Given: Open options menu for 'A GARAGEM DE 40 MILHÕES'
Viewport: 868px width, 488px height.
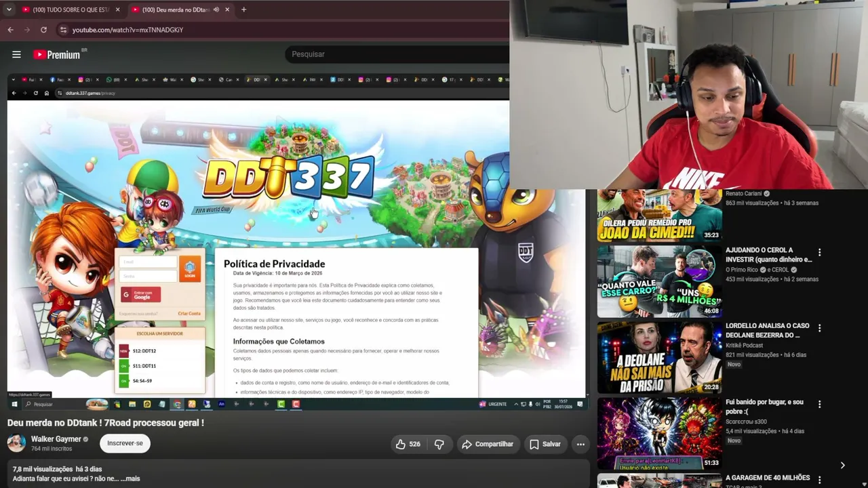Looking at the screenshot, I should [x=819, y=480].
